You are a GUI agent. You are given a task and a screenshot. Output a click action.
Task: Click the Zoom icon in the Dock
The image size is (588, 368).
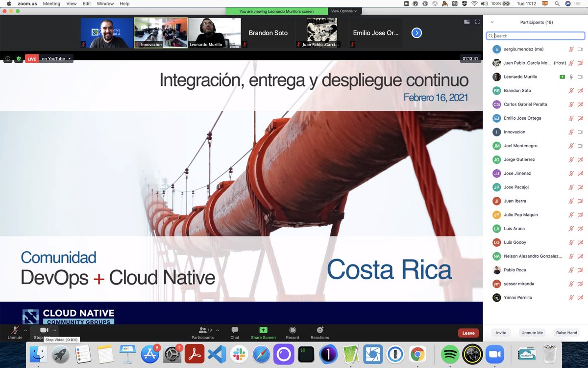494,354
